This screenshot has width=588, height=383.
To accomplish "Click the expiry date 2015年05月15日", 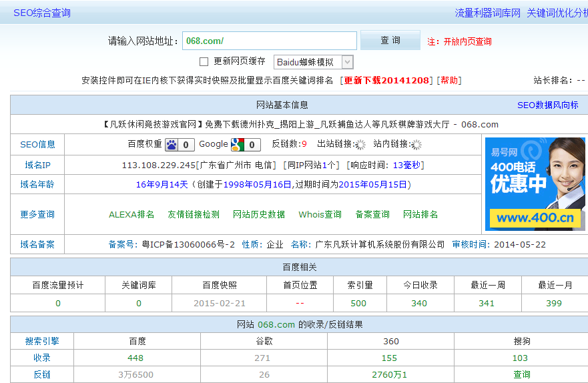I will click(372, 185).
